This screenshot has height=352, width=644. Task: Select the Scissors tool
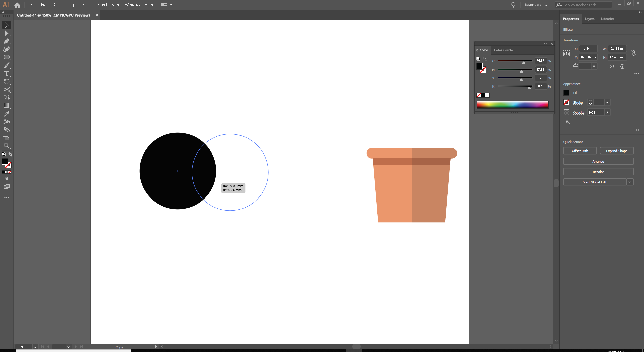[x=6, y=90]
